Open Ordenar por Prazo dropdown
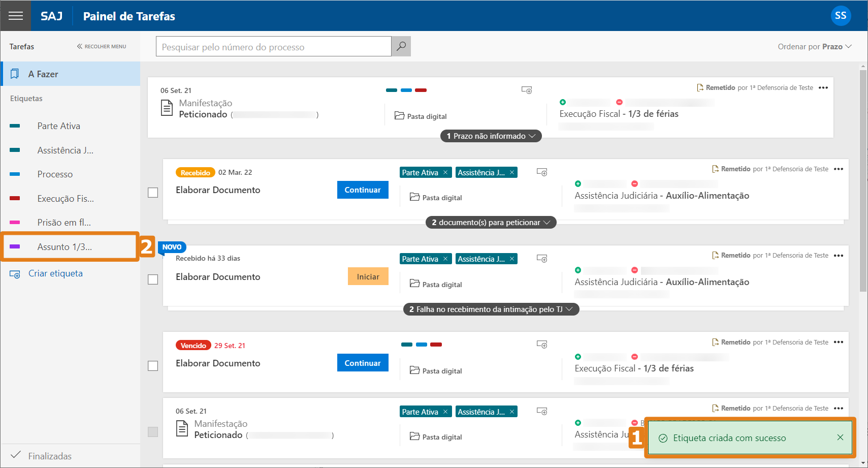This screenshot has height=468, width=868. coord(815,47)
